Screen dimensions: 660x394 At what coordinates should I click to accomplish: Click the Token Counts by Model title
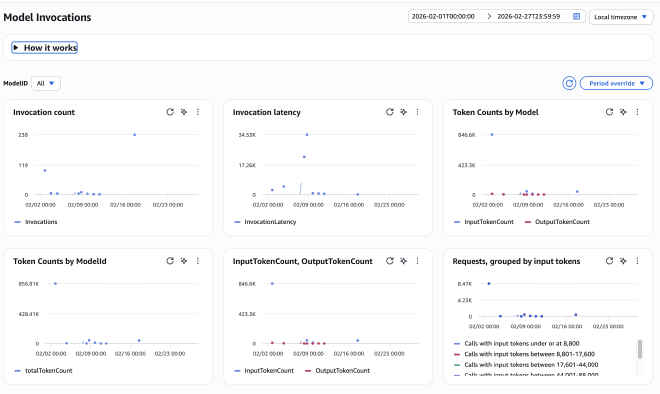[x=495, y=112]
